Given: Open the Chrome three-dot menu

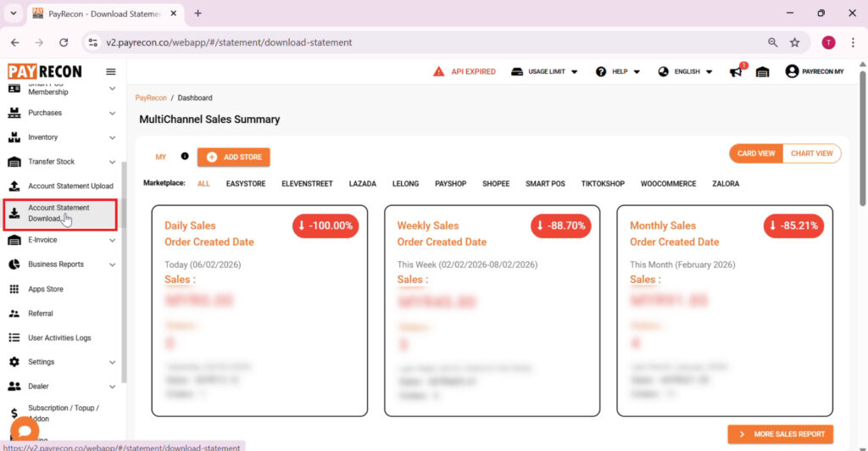Looking at the screenshot, I should point(853,42).
